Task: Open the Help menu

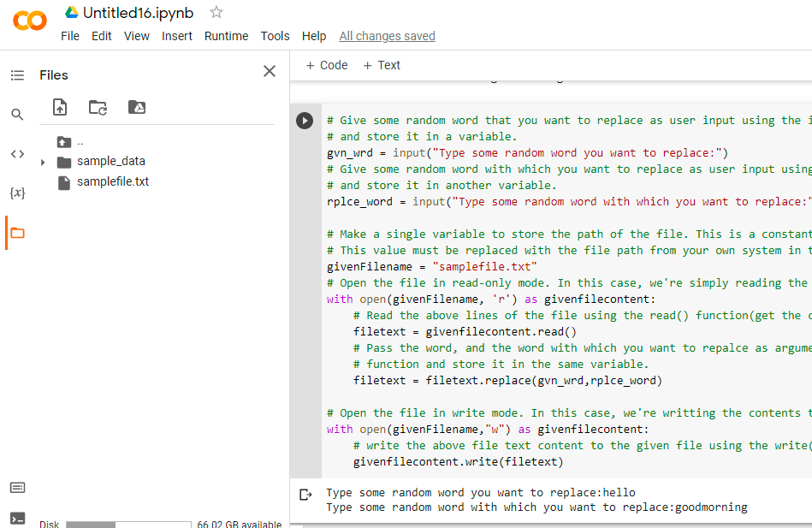Action: tap(314, 36)
